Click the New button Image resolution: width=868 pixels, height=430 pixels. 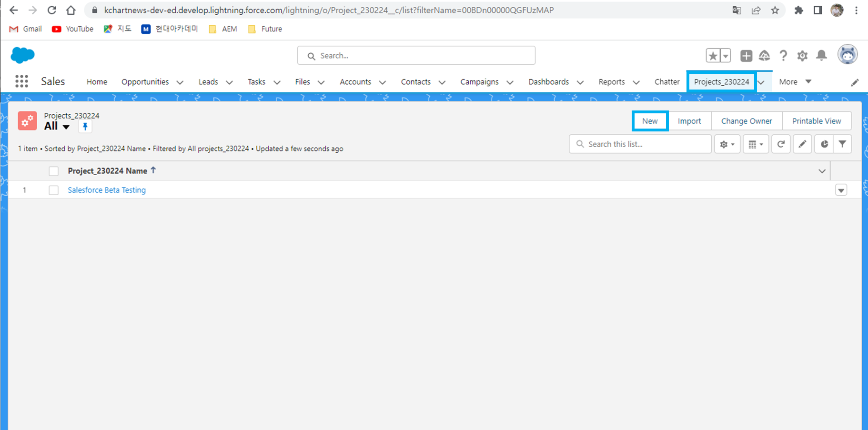tap(650, 121)
